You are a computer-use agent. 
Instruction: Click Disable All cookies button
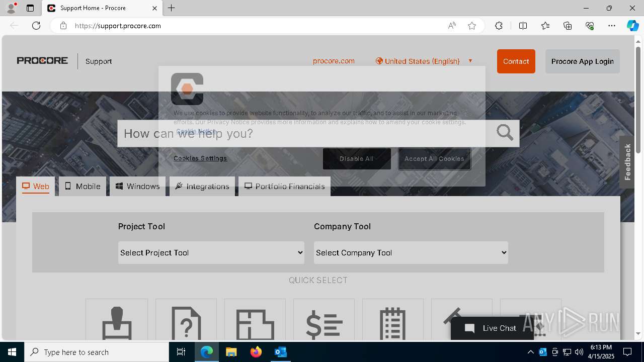[357, 158]
